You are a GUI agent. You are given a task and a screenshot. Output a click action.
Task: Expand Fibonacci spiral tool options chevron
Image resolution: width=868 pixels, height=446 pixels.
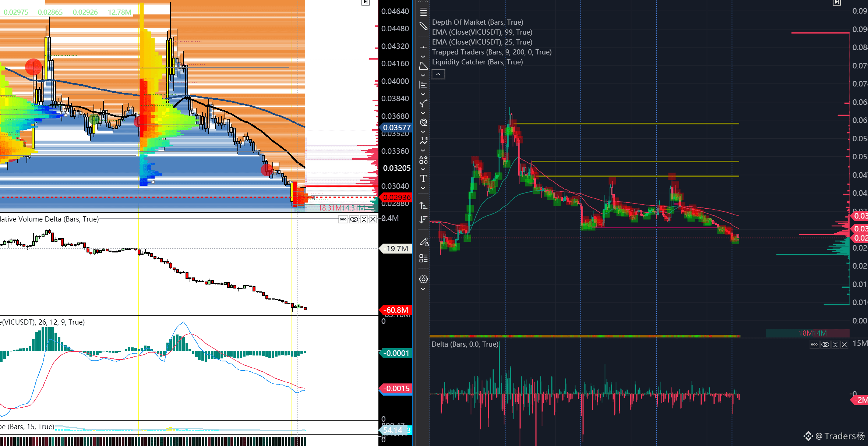[423, 132]
